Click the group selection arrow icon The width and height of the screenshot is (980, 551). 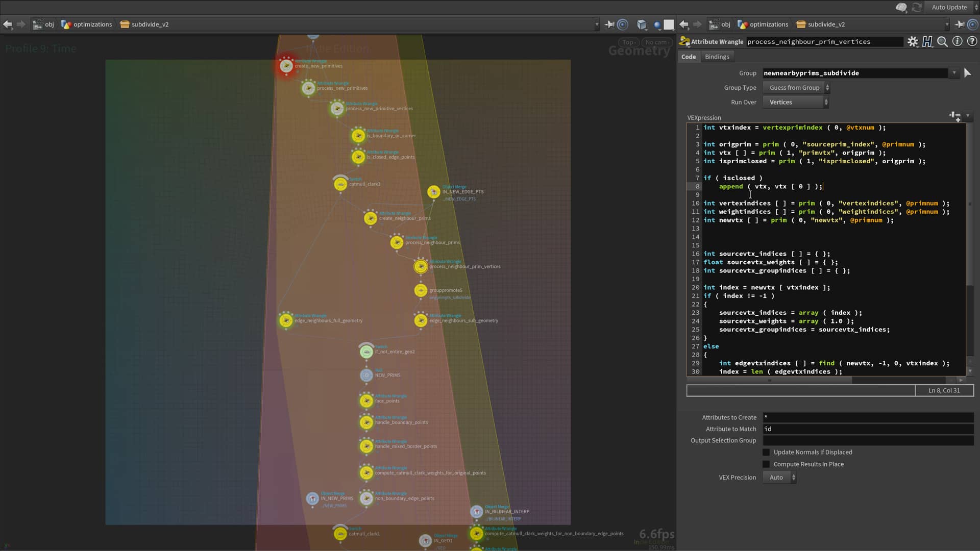[x=967, y=73]
